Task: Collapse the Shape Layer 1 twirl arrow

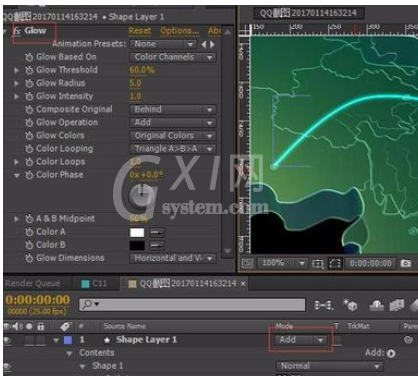Action: click(56, 340)
